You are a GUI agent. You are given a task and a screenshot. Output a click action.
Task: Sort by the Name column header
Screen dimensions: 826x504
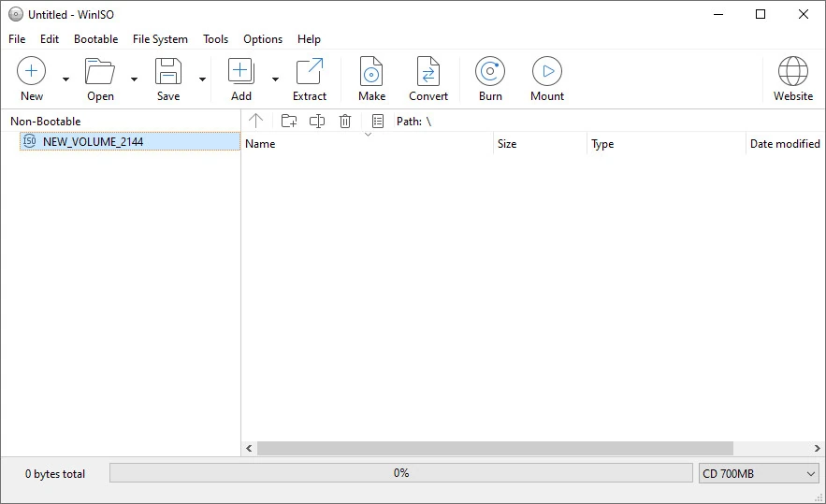[x=368, y=144]
